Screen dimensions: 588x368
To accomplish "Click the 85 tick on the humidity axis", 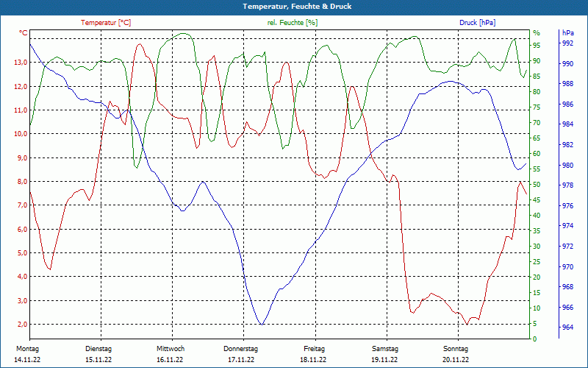I will 537,77.
